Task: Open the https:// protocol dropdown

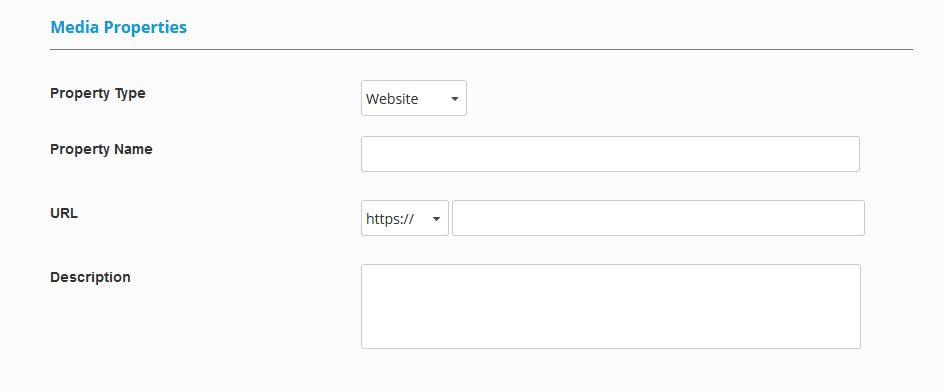Action: [405, 218]
